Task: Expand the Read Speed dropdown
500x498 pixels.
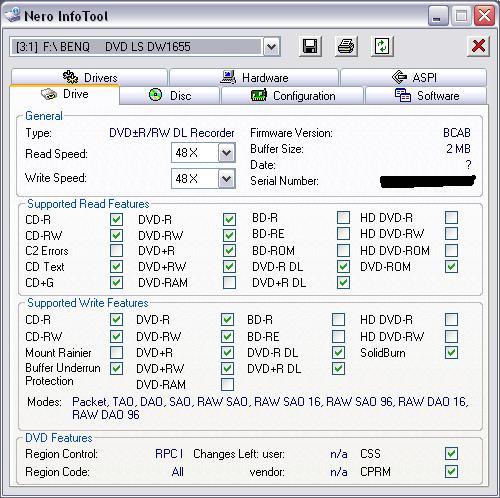Action: 227,153
